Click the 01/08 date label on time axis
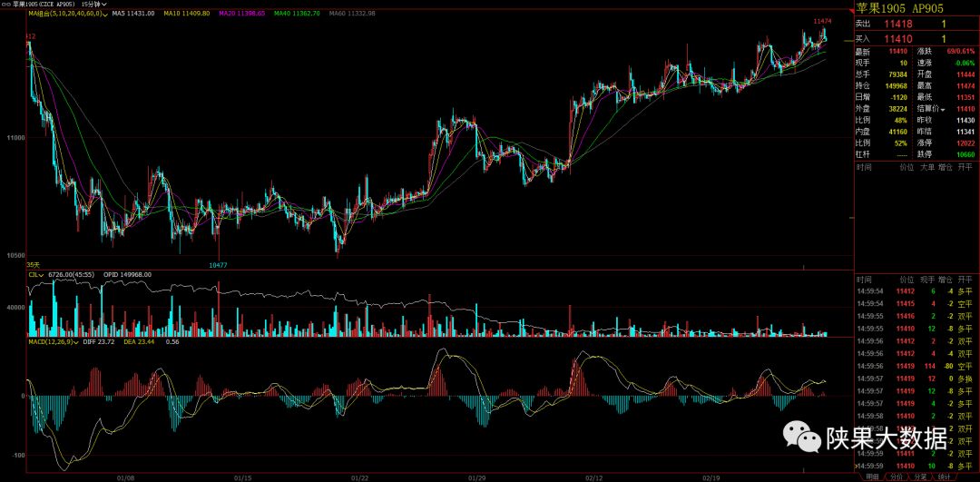The image size is (980, 482). tap(125, 477)
